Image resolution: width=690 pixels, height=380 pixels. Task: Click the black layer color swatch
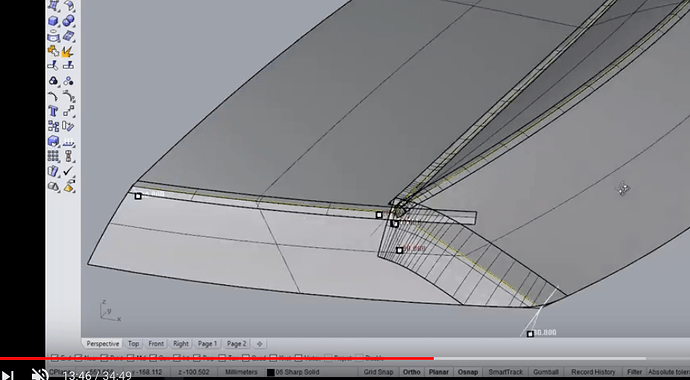click(271, 372)
